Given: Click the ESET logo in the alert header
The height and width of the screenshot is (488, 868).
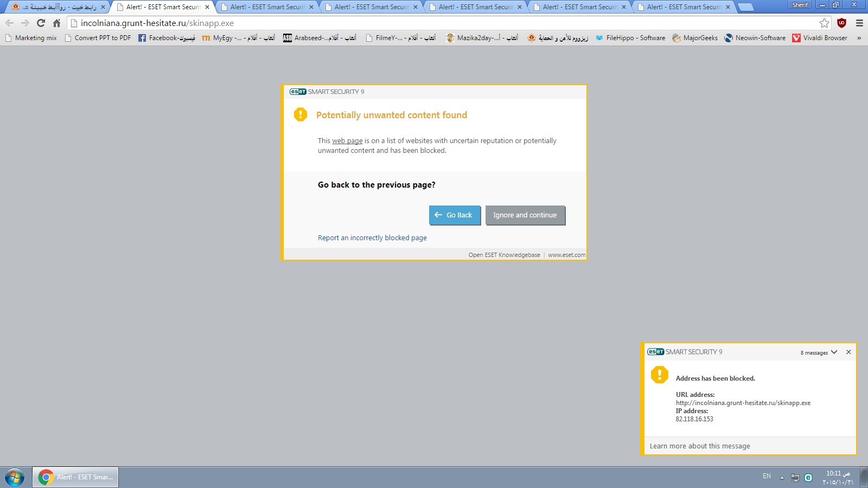Looking at the screenshot, I should click(298, 92).
